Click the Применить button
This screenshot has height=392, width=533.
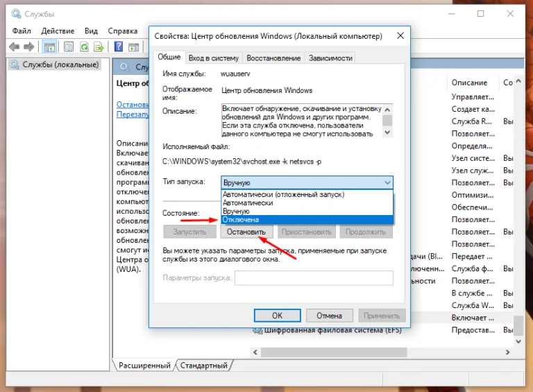pyautogui.click(x=382, y=316)
